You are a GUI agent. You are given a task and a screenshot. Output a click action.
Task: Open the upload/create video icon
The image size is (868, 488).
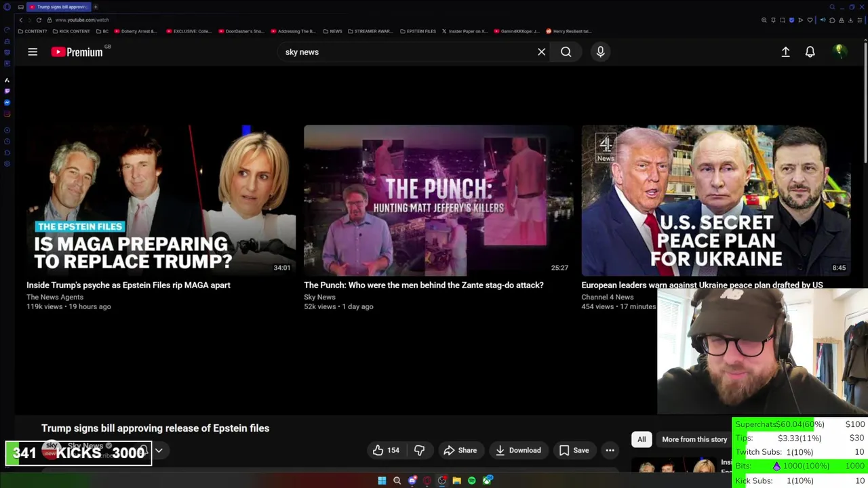(785, 52)
